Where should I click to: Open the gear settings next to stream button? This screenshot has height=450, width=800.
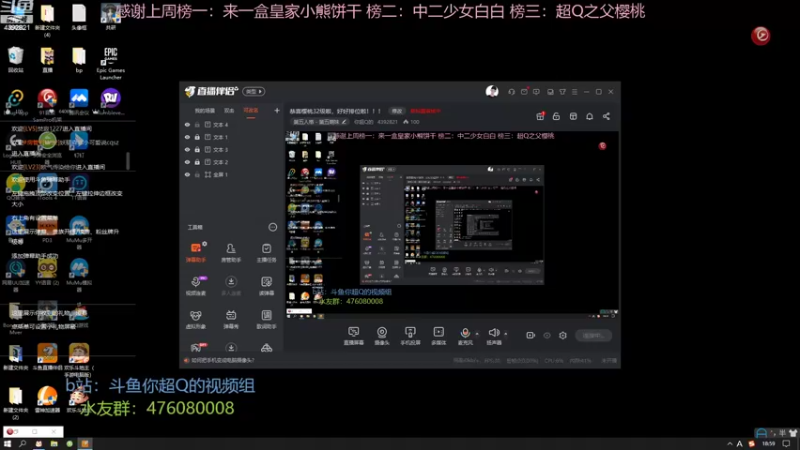563,335
